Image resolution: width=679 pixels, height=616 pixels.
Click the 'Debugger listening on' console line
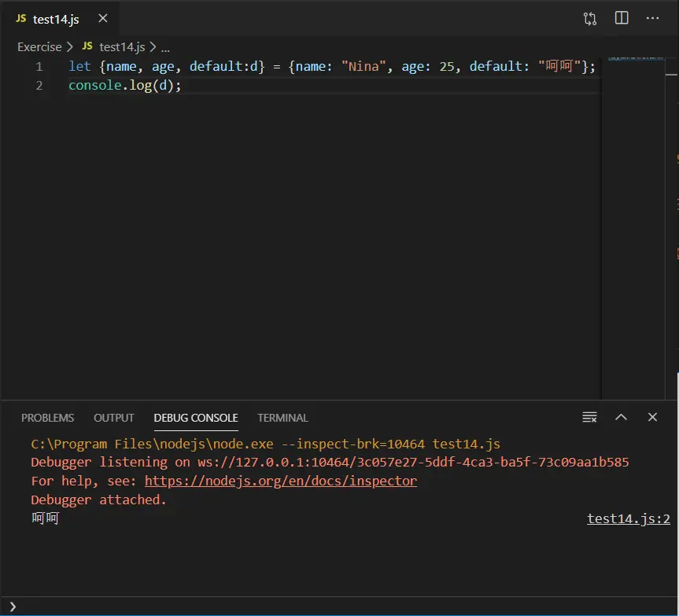tap(330, 463)
